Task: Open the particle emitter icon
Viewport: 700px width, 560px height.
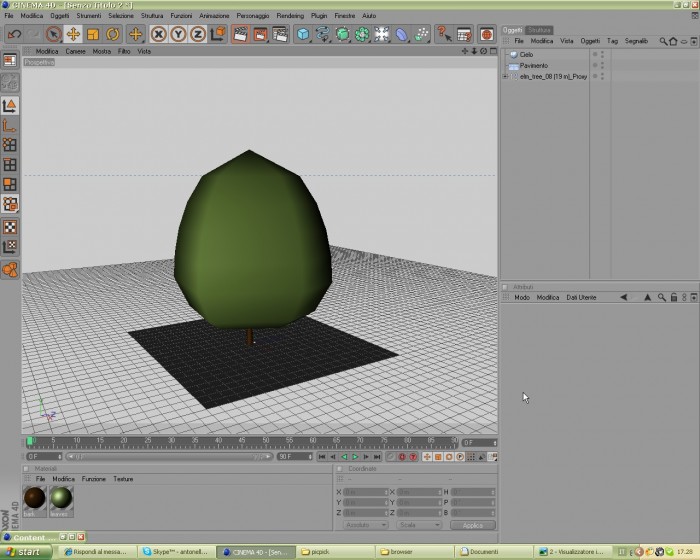Action: pyautogui.click(x=421, y=34)
